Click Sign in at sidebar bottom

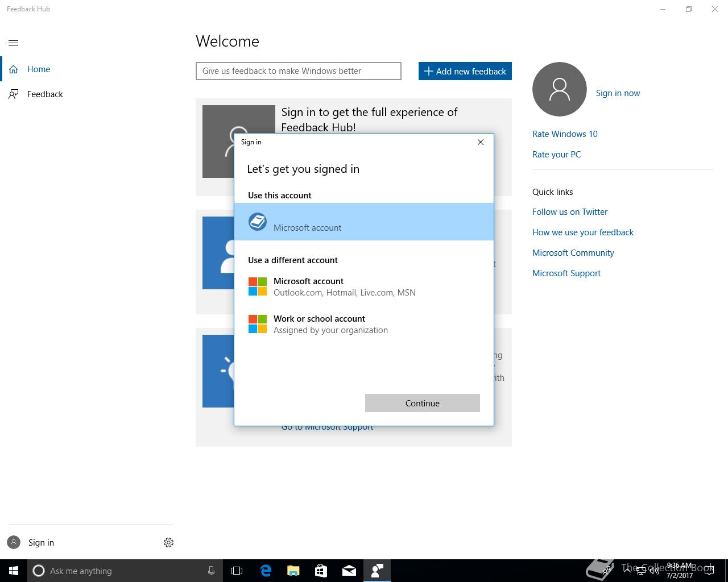pos(41,543)
